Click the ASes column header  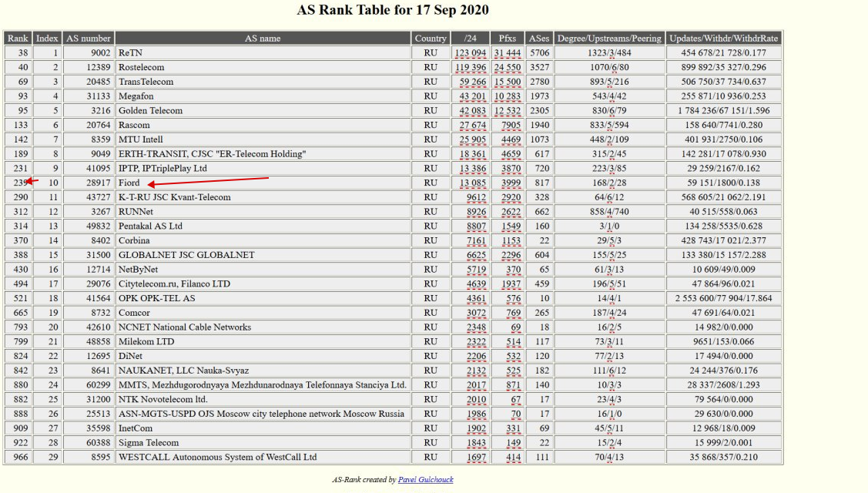pos(538,39)
